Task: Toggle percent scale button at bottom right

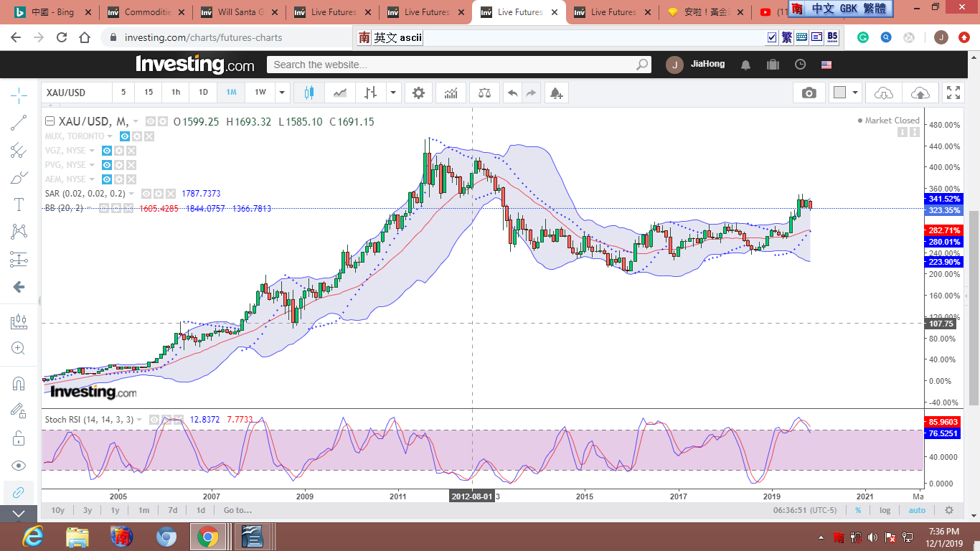Action: coord(858,510)
